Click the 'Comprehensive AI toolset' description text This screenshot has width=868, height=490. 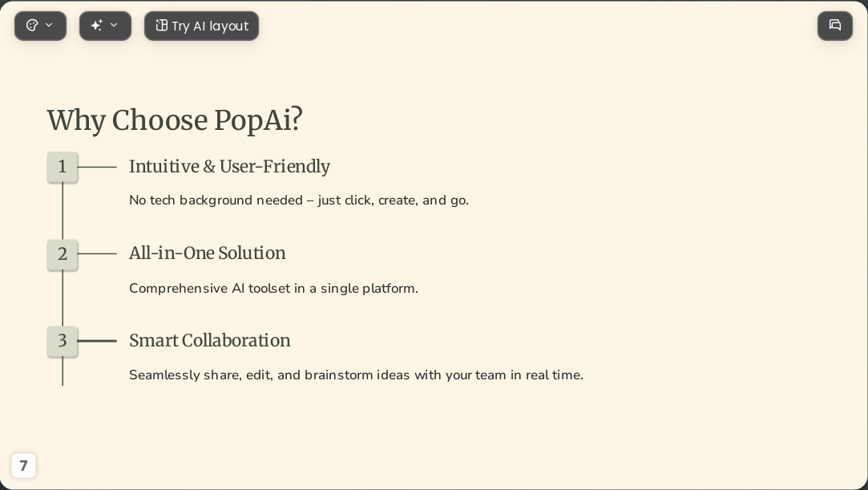(273, 289)
